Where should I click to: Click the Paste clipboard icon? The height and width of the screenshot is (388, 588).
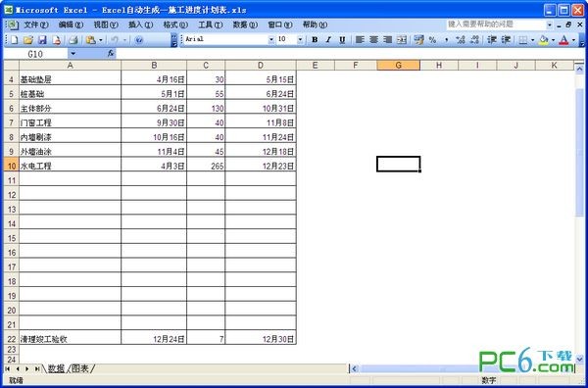click(90, 40)
